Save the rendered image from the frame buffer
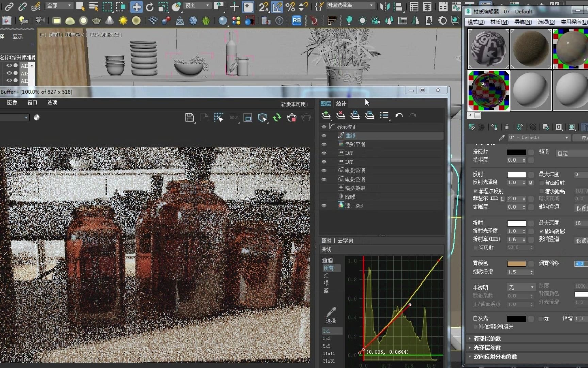This screenshot has height=368, width=588. [190, 117]
